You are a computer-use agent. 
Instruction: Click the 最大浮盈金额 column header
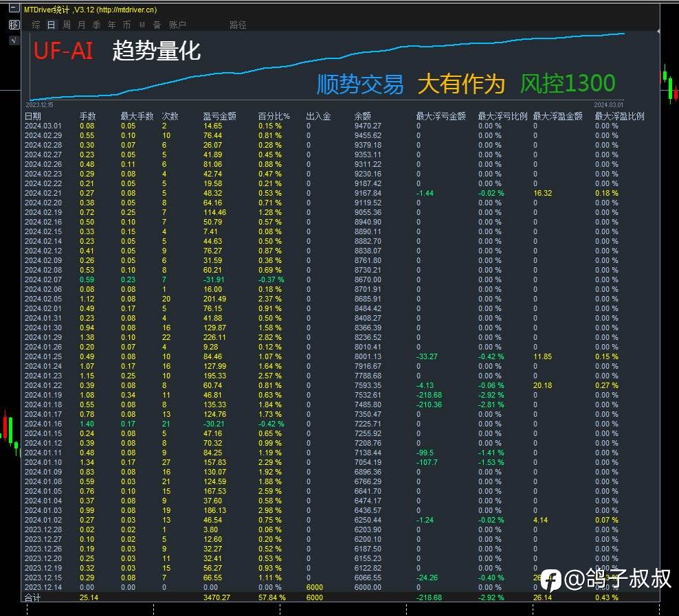coord(558,116)
